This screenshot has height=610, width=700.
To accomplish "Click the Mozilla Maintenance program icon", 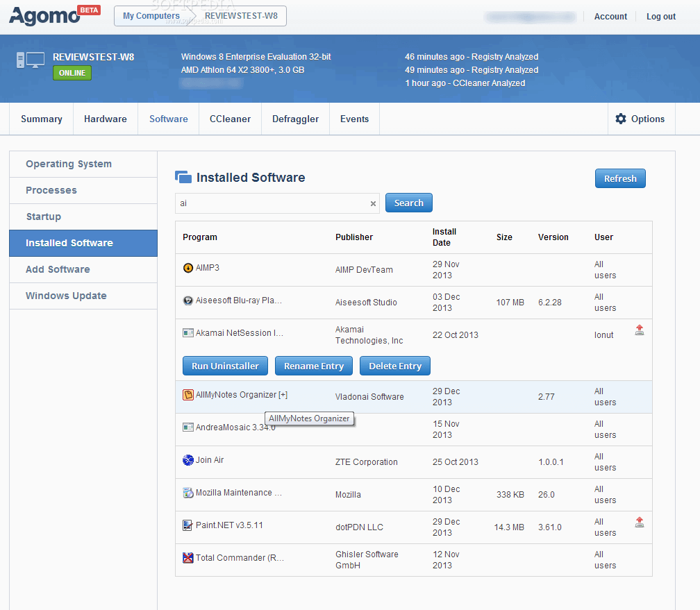I will (x=188, y=492).
